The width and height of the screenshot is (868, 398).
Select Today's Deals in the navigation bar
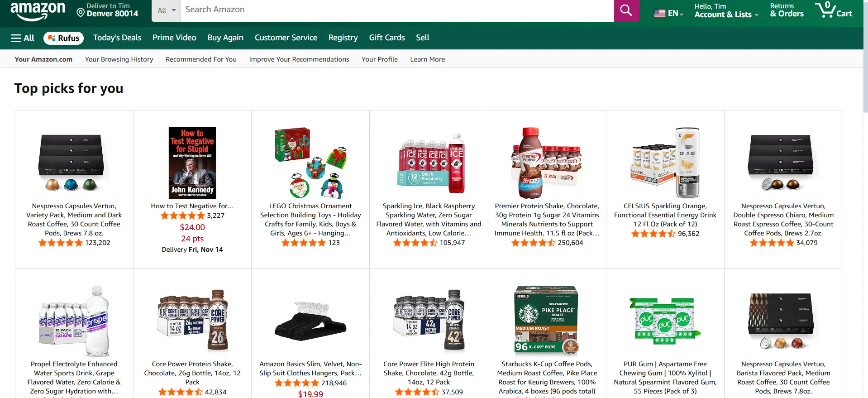[117, 38]
